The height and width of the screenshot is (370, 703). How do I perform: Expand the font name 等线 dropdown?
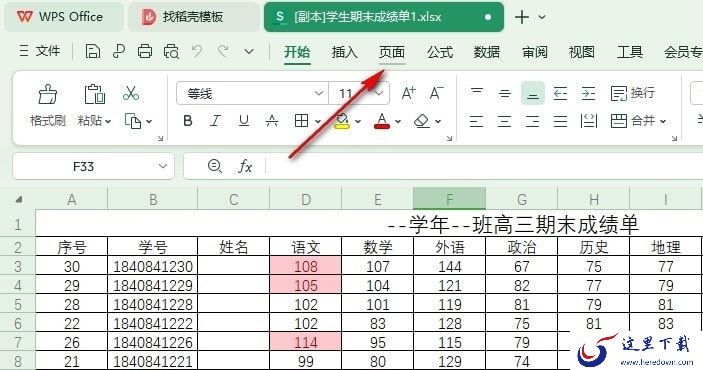tap(319, 93)
